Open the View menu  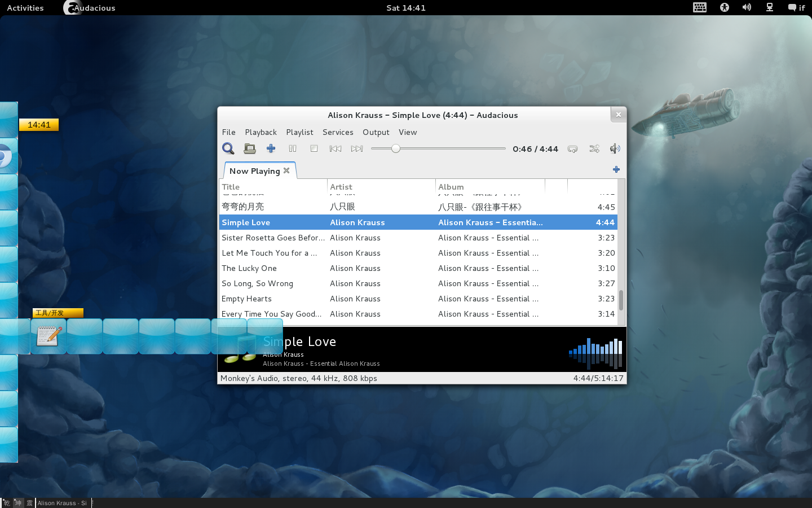click(x=408, y=132)
